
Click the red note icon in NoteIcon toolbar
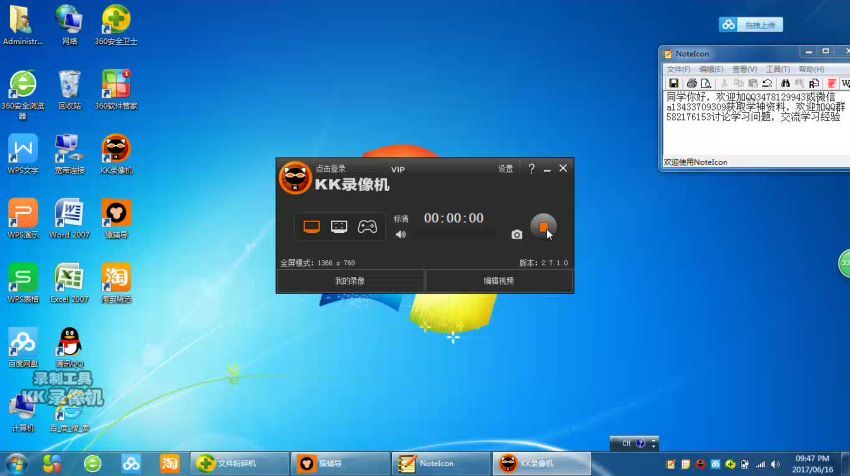831,83
